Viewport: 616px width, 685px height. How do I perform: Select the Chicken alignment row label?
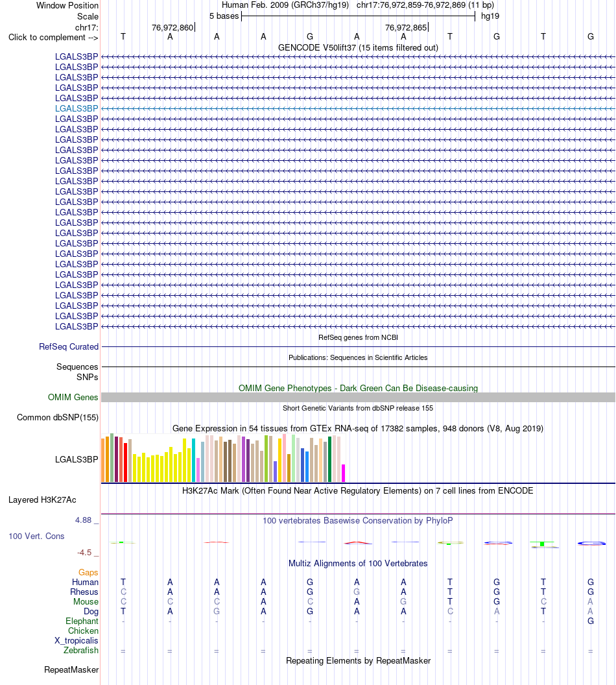point(84,631)
